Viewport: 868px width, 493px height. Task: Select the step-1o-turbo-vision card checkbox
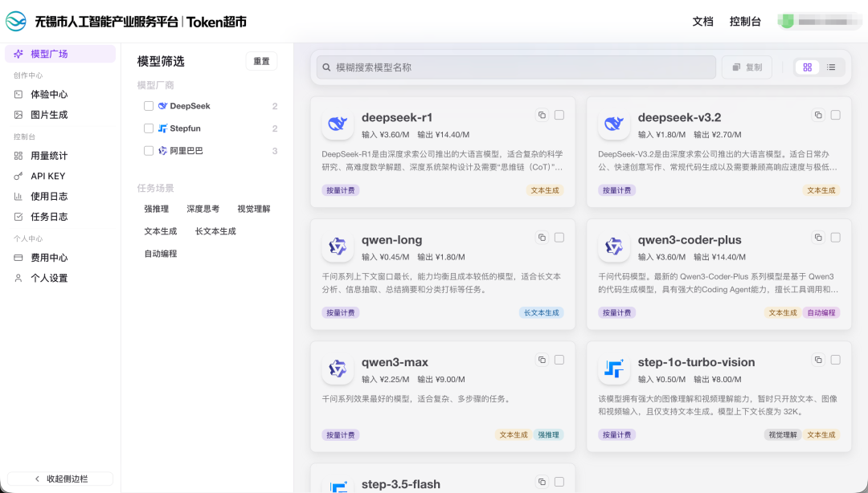click(835, 360)
